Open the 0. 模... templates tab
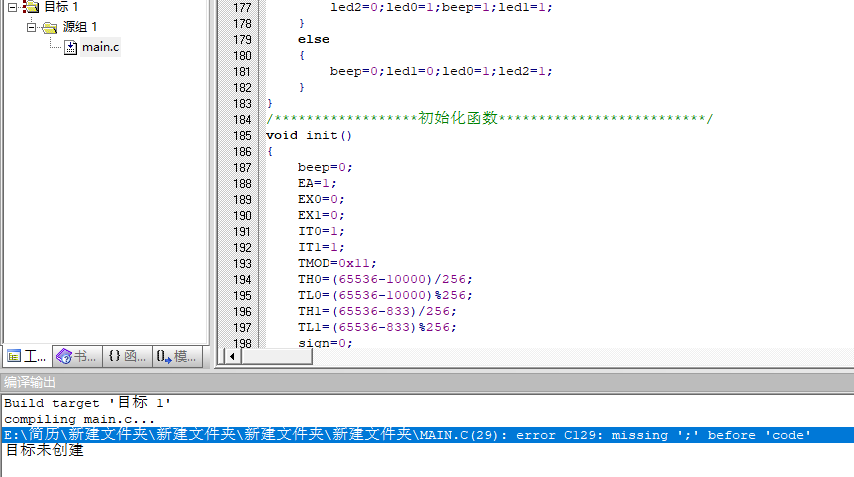Viewport: 854px width, 477px height. (x=177, y=356)
